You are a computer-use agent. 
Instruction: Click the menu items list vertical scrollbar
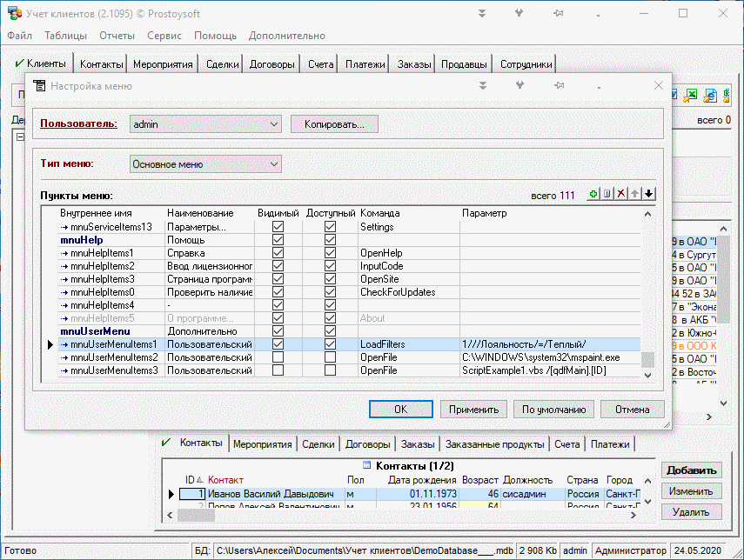(x=647, y=296)
